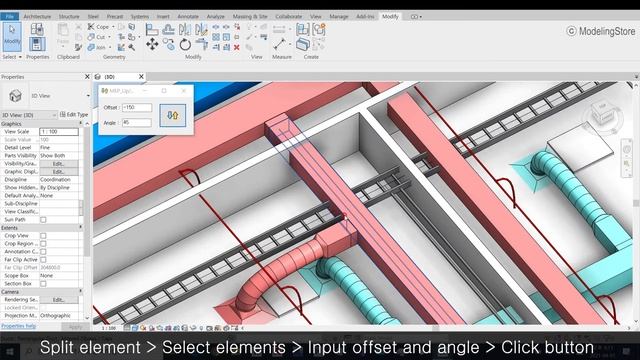Select the Align tool
Screen dimensions: 640x360
[152, 29]
